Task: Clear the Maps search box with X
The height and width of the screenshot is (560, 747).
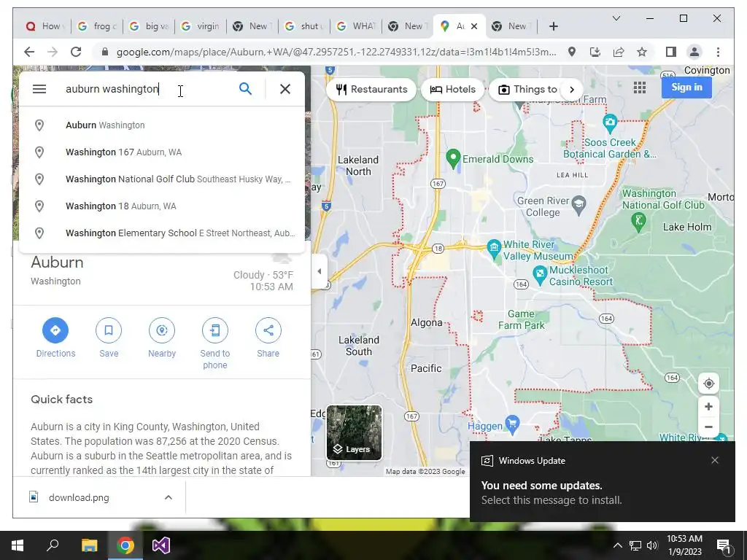Action: [285, 89]
